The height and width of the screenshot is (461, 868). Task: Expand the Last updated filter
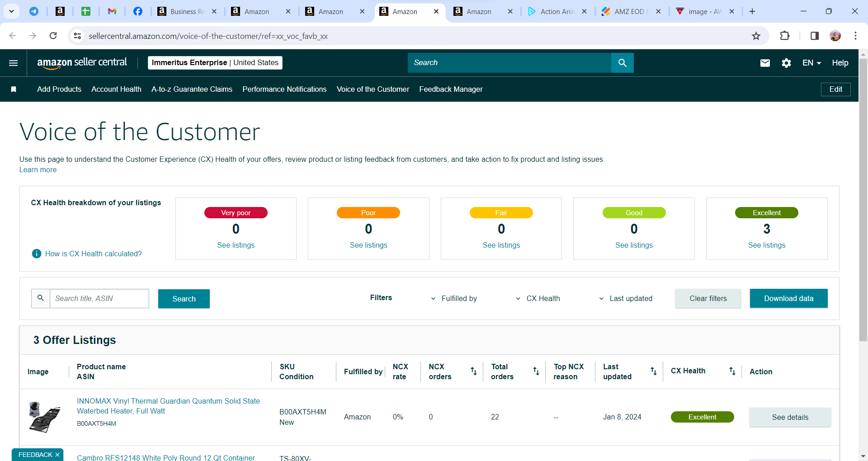(x=626, y=298)
